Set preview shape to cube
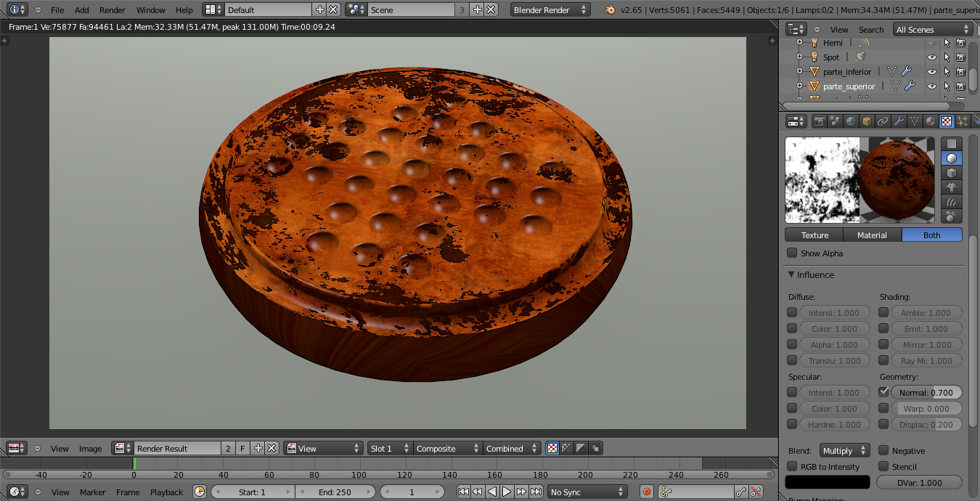This screenshot has height=501, width=980. click(952, 173)
